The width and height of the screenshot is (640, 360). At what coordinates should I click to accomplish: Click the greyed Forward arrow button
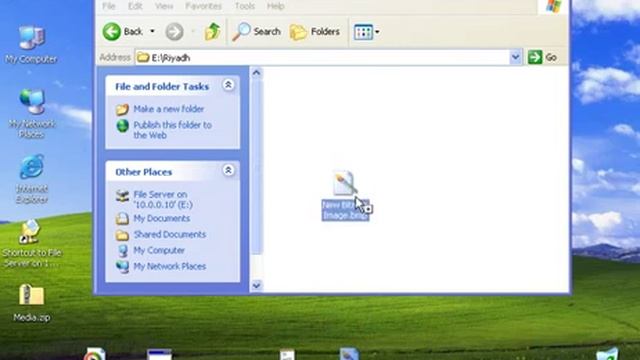[174, 31]
